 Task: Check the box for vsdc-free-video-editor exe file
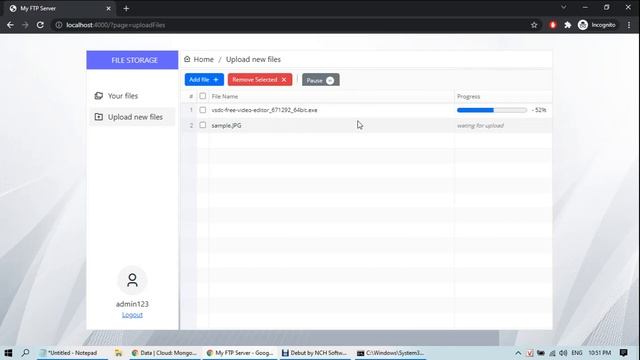coord(202,110)
